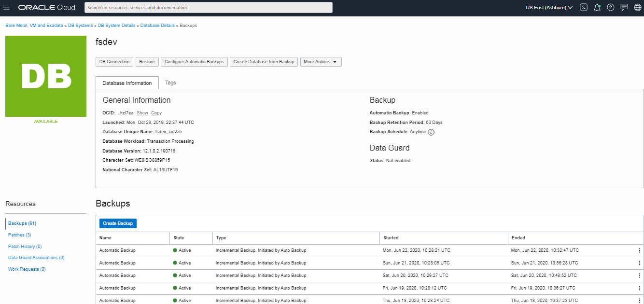Open the notifications bell icon
Image resolution: width=644 pixels, height=304 pixels.
pyautogui.click(x=597, y=7)
